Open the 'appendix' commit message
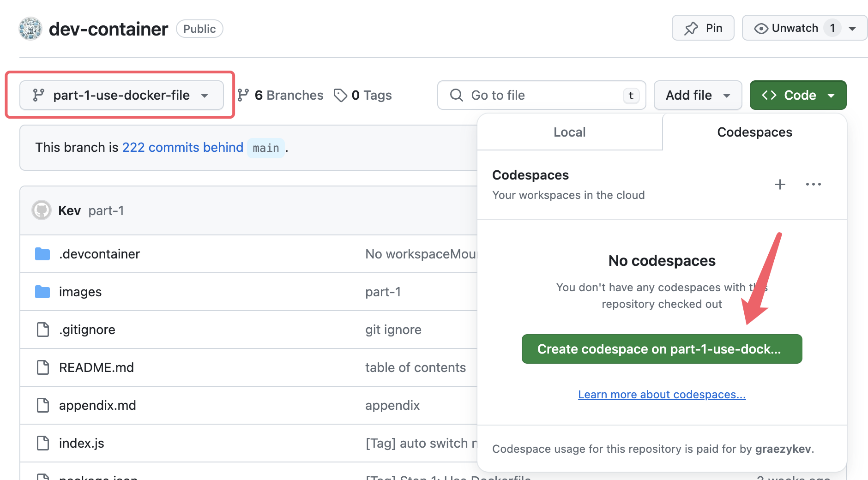The image size is (868, 480). tap(392, 405)
